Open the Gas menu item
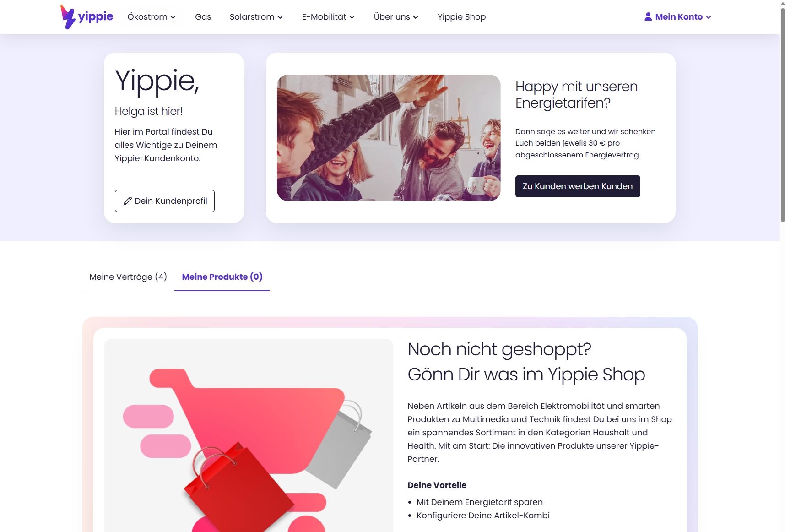Viewport: 785px width, 532px height. pos(203,17)
